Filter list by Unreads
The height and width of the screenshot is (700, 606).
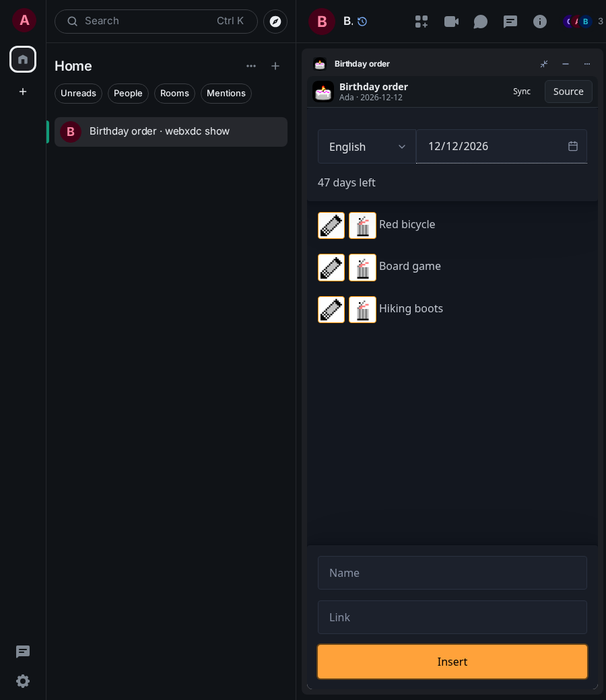pos(78,94)
